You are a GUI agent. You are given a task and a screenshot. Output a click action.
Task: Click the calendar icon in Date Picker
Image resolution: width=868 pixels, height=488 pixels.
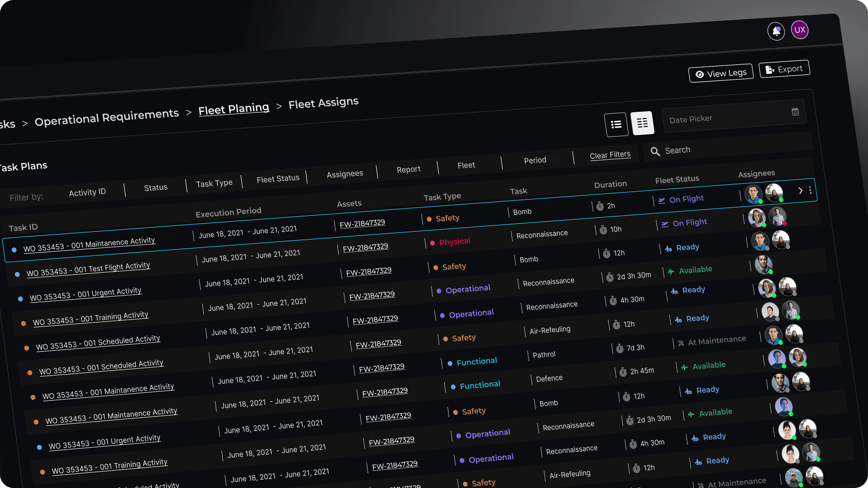click(795, 112)
